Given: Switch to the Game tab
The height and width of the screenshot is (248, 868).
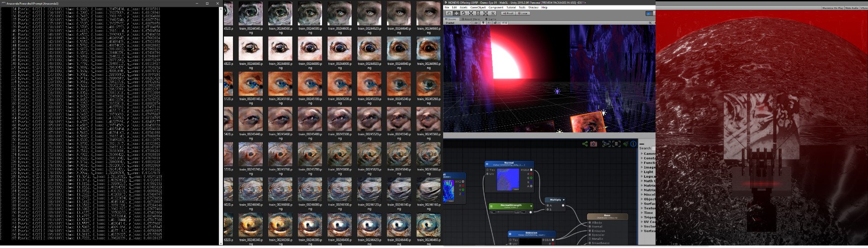Looking at the screenshot, I should click(x=491, y=19).
